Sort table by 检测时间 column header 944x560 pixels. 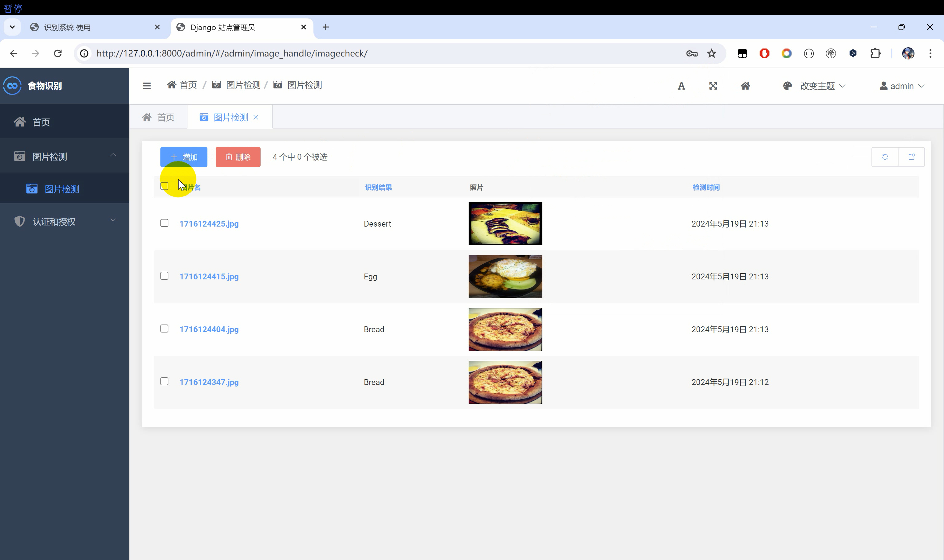coord(706,187)
